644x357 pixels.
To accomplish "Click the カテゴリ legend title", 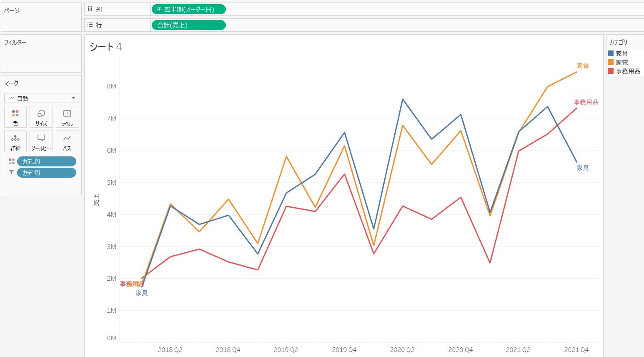I will [x=618, y=42].
